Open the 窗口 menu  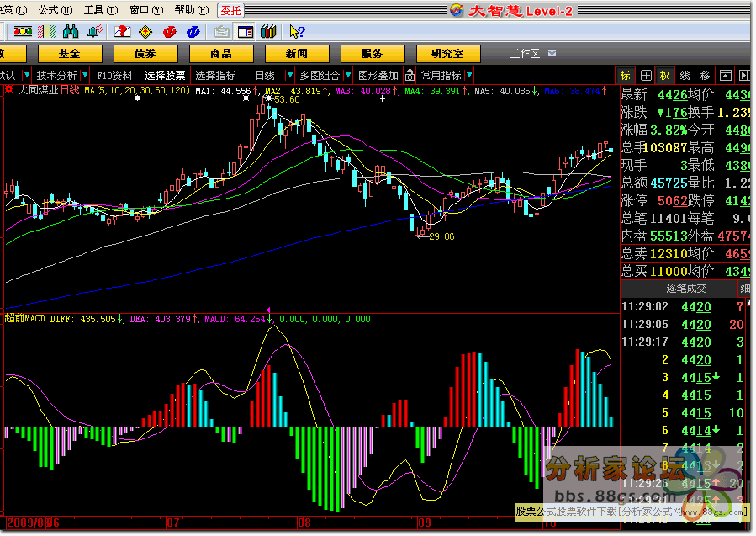(x=146, y=10)
